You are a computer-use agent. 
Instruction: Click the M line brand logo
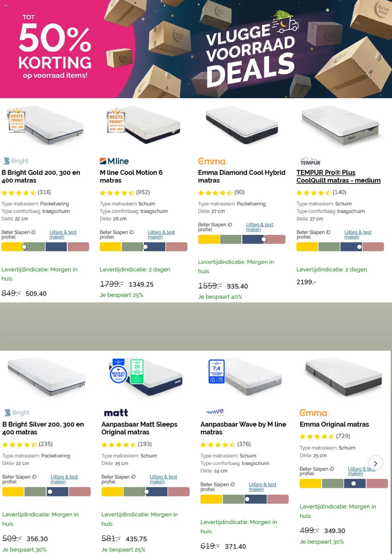click(114, 161)
